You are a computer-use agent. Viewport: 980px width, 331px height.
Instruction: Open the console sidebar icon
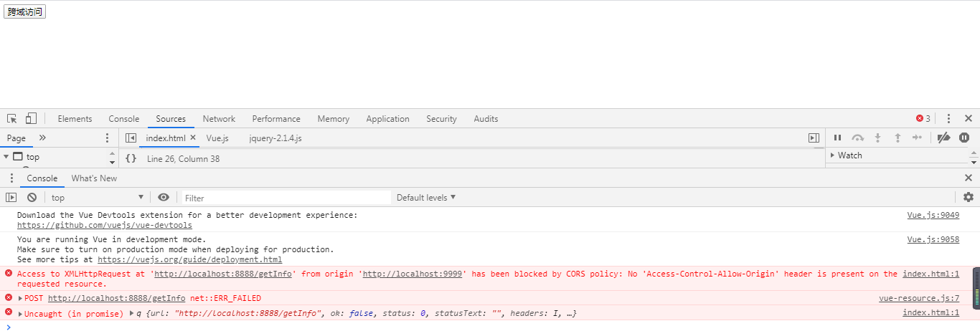coord(11,198)
